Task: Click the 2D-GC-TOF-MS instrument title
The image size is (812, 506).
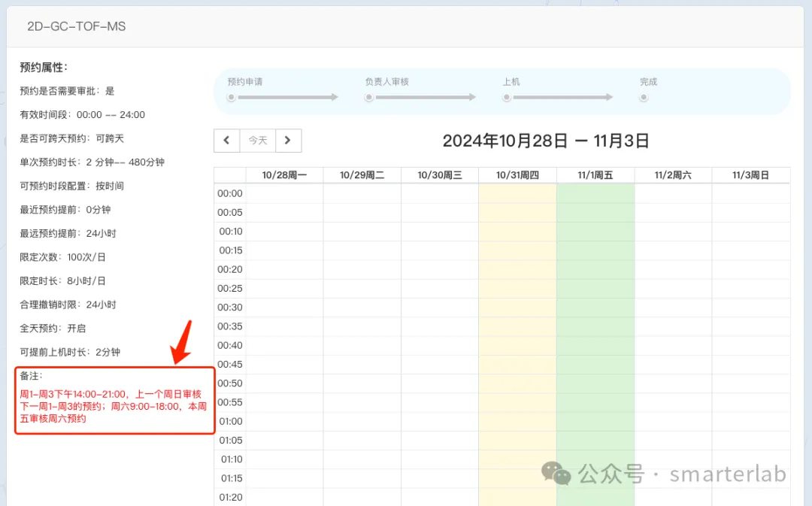Action: [77, 26]
